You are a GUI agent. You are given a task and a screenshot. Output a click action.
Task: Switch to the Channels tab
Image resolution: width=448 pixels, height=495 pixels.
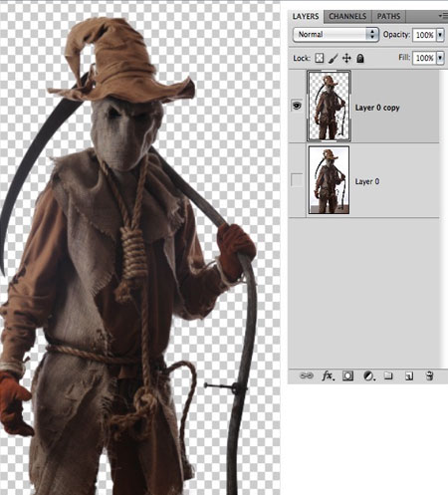(x=347, y=16)
